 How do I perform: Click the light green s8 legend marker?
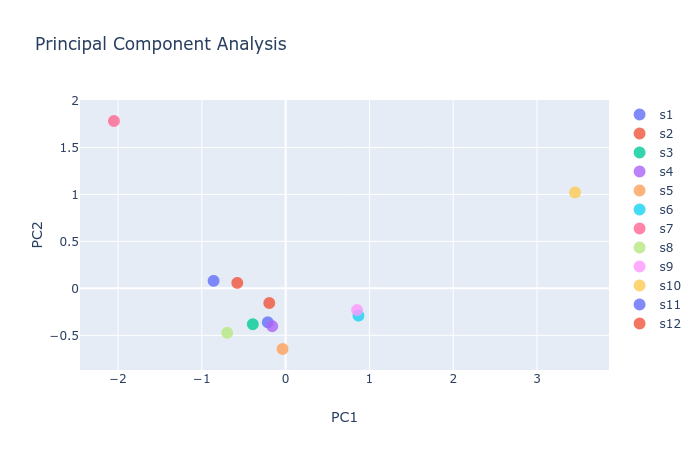click(640, 248)
